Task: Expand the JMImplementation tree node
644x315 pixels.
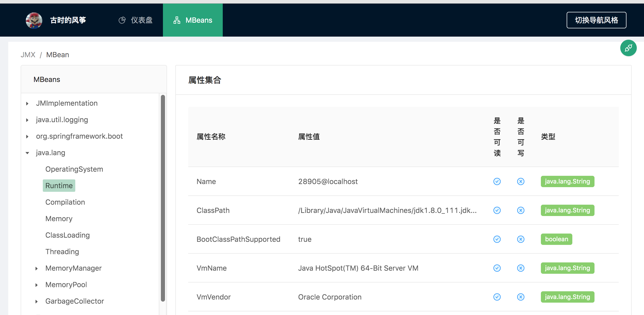Action: [x=27, y=103]
